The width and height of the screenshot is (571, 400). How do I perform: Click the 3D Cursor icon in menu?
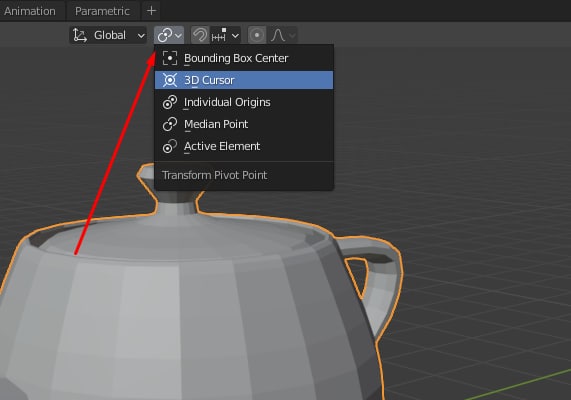[x=170, y=80]
